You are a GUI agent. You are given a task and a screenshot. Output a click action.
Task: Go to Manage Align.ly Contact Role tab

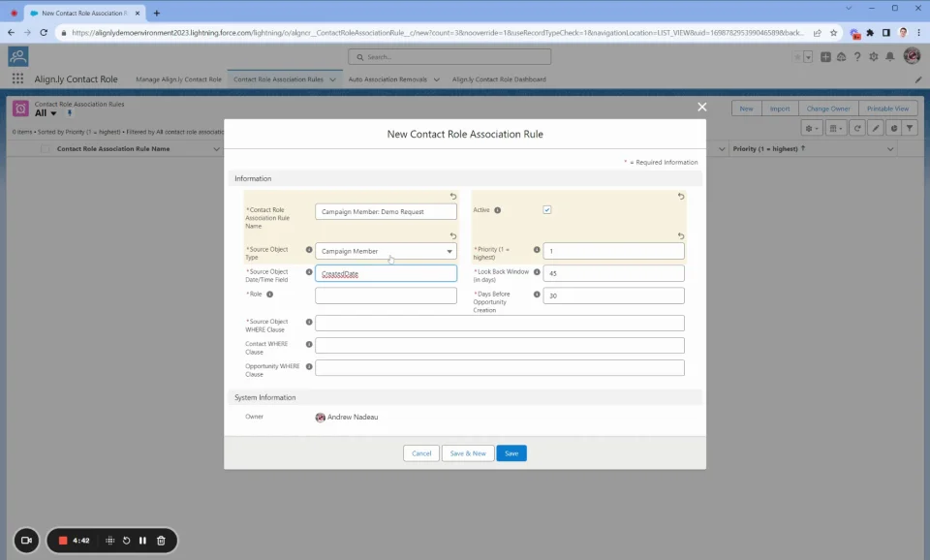point(178,79)
